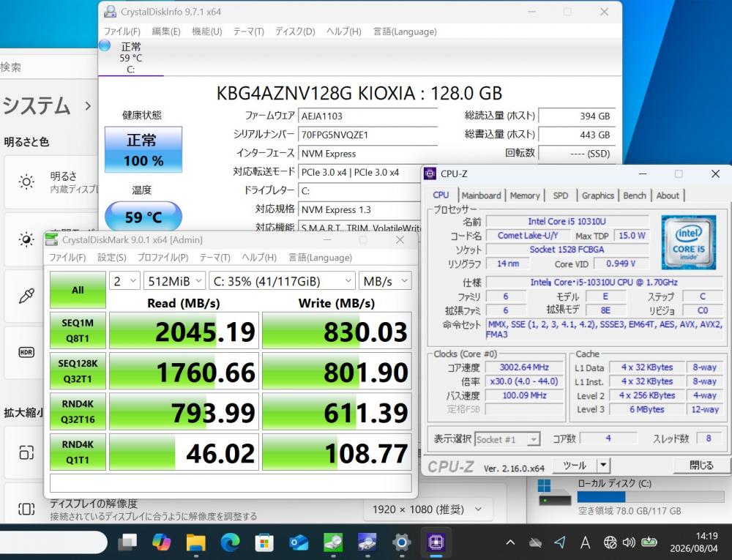This screenshot has width=732, height=560.
Task: Start RND4K Q32T16 benchmark
Action: (78, 411)
